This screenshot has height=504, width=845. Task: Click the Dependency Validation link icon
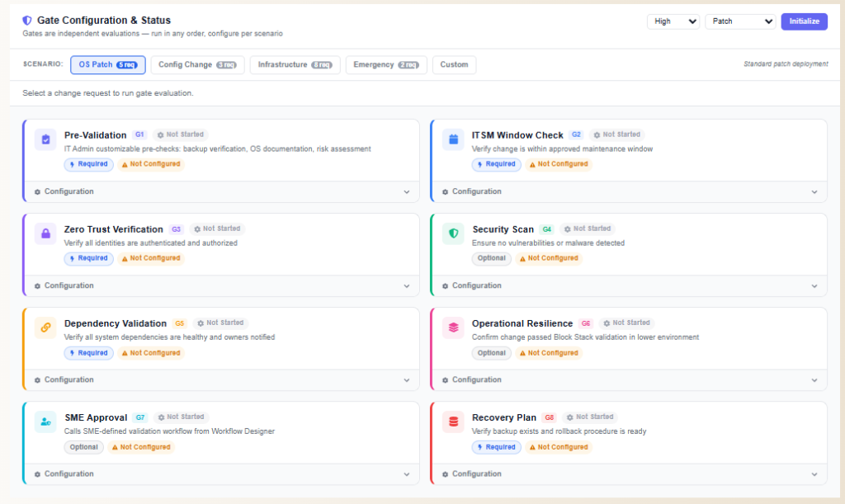click(x=45, y=328)
